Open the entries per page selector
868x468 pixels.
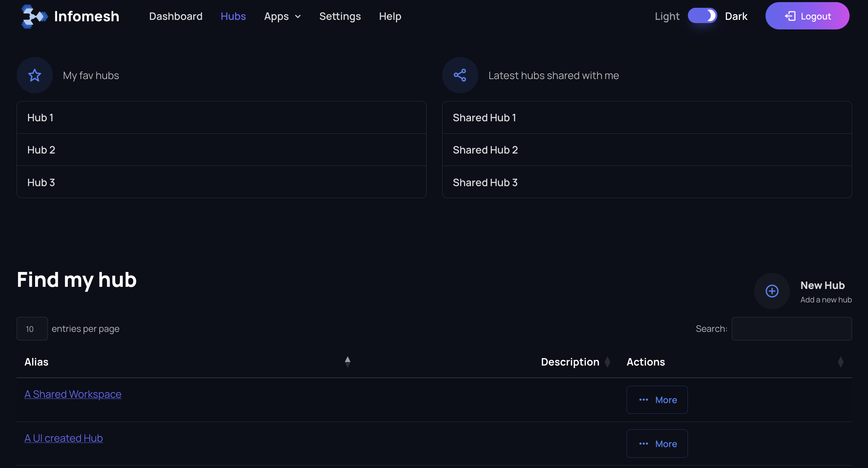(32, 329)
